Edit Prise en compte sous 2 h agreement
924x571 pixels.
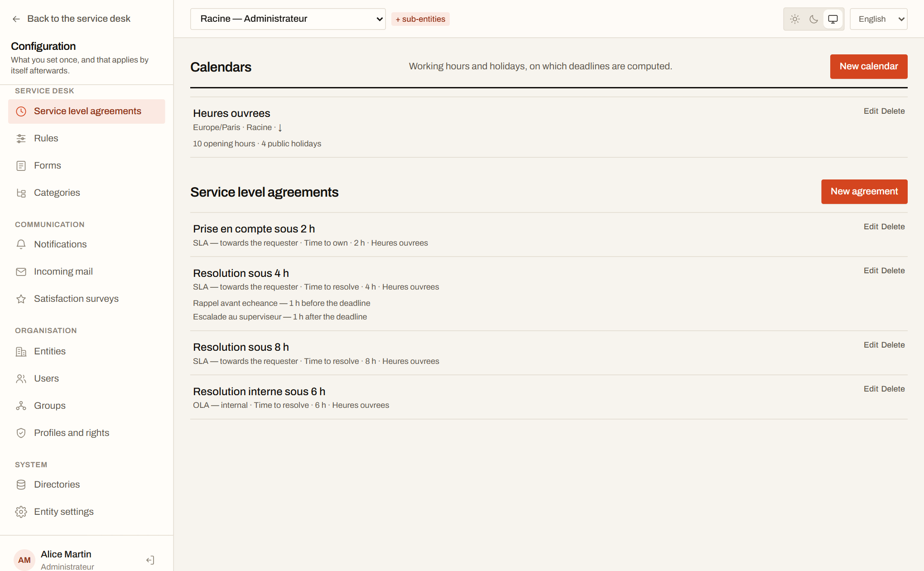871,227
